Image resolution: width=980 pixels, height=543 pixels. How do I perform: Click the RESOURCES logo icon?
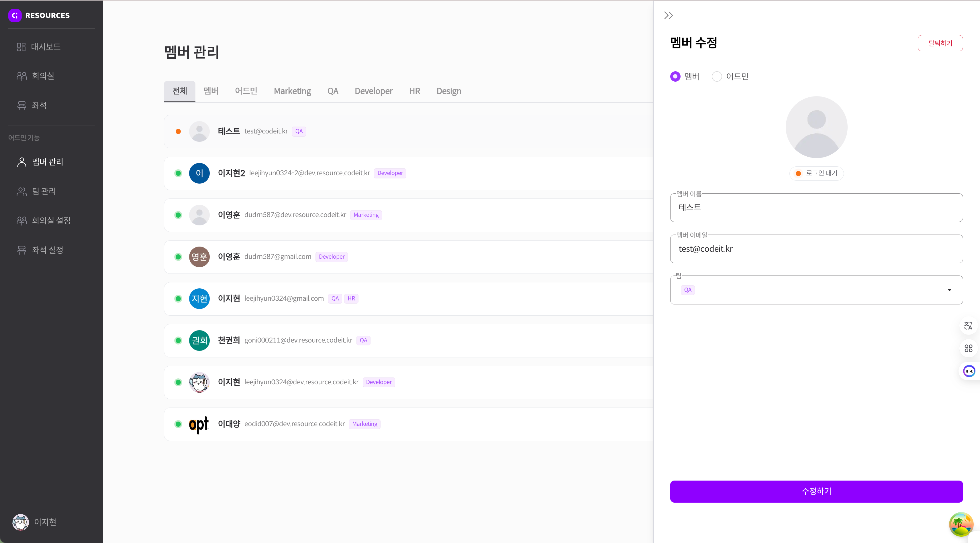point(15,15)
